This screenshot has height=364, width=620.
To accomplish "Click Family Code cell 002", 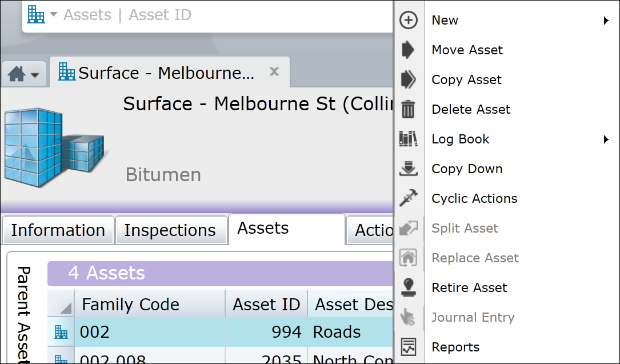I will [150, 332].
